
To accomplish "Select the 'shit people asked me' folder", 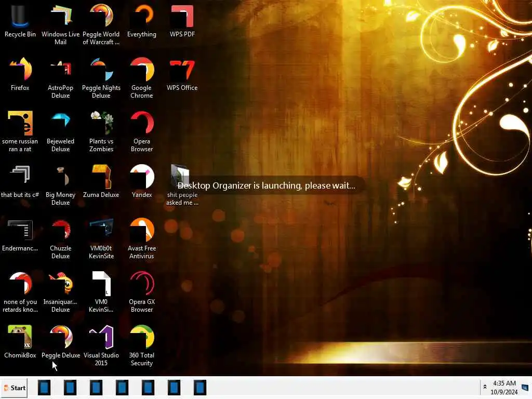I will coord(182,185).
